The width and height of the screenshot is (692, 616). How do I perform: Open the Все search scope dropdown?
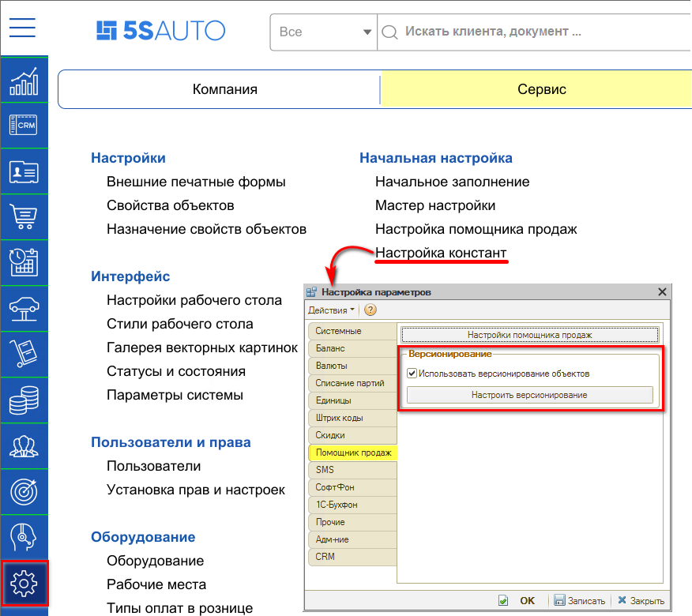324,33
